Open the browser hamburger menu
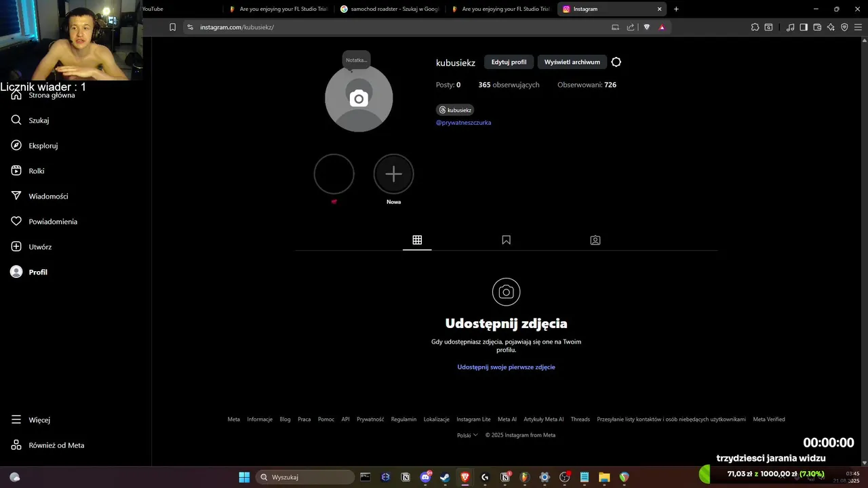Image resolution: width=868 pixels, height=488 pixels. (x=858, y=27)
